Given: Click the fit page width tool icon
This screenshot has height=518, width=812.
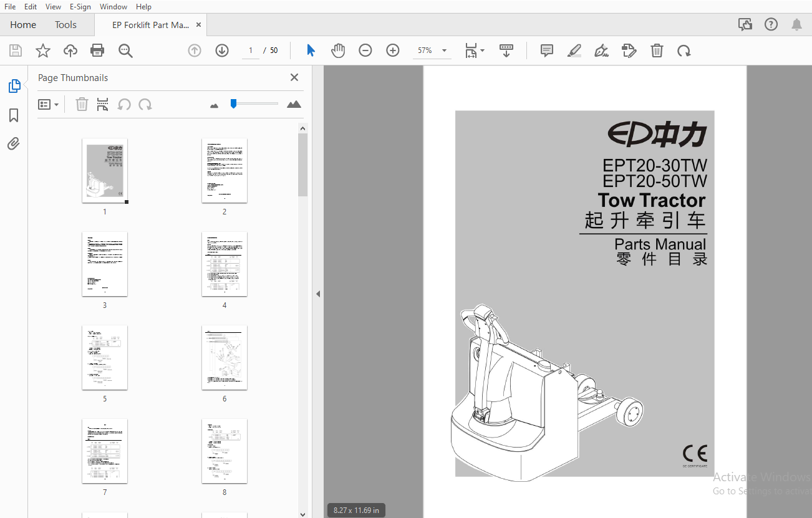Looking at the screenshot, I should tap(471, 50).
